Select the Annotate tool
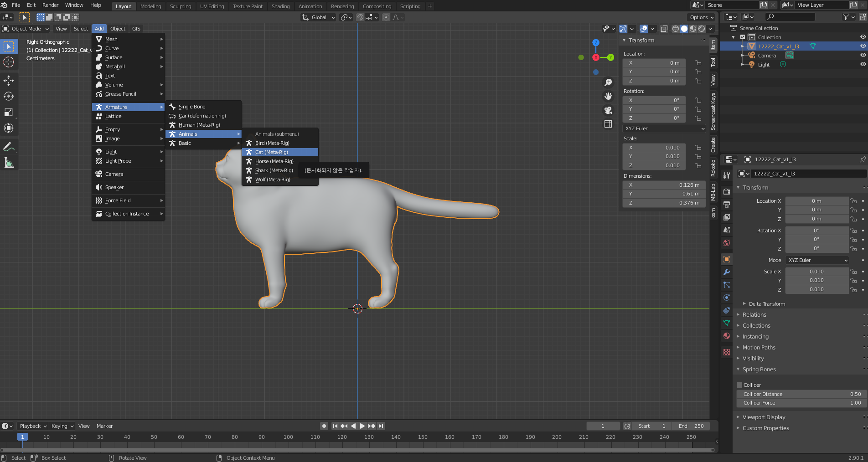This screenshot has width=868, height=462. (9, 147)
